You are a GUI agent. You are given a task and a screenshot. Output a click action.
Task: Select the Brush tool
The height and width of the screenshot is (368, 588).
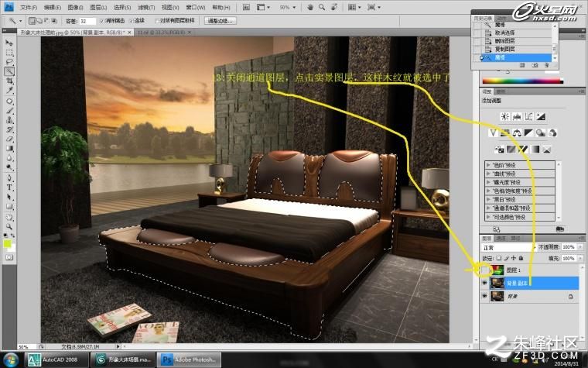point(9,111)
